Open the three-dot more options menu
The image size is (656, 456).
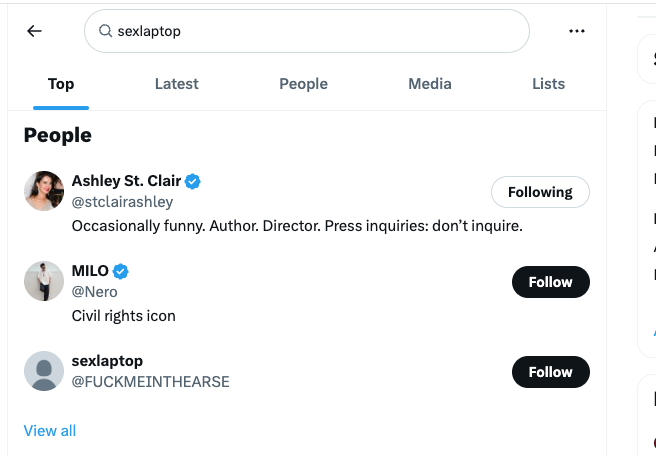[x=576, y=31]
